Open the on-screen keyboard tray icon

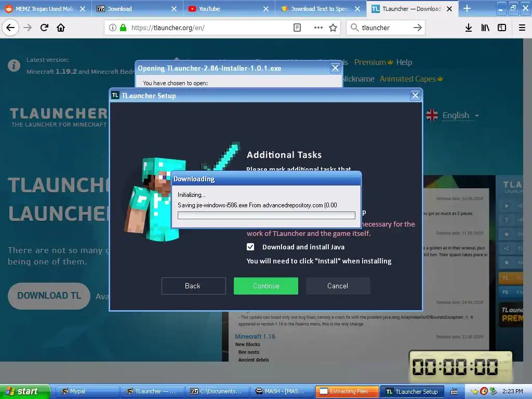click(x=454, y=392)
